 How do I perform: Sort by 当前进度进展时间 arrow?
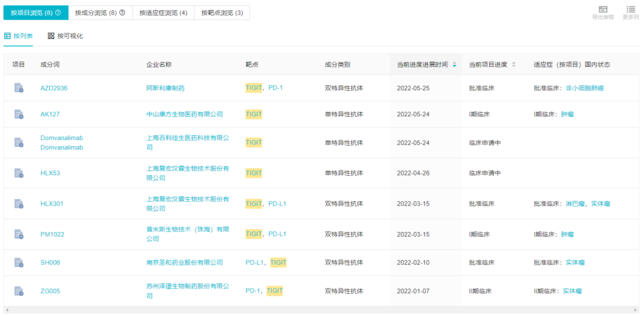pyautogui.click(x=454, y=65)
